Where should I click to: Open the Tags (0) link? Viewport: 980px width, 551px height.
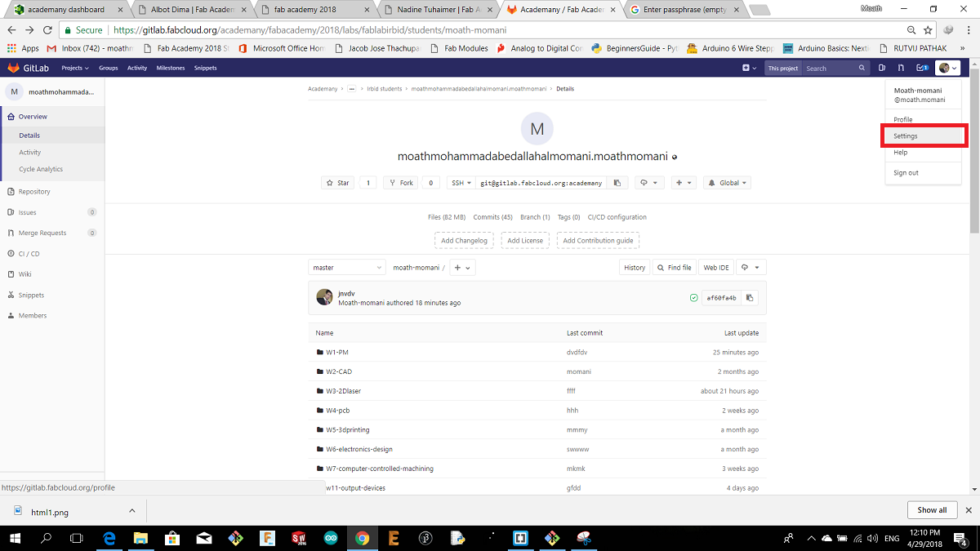(x=568, y=217)
